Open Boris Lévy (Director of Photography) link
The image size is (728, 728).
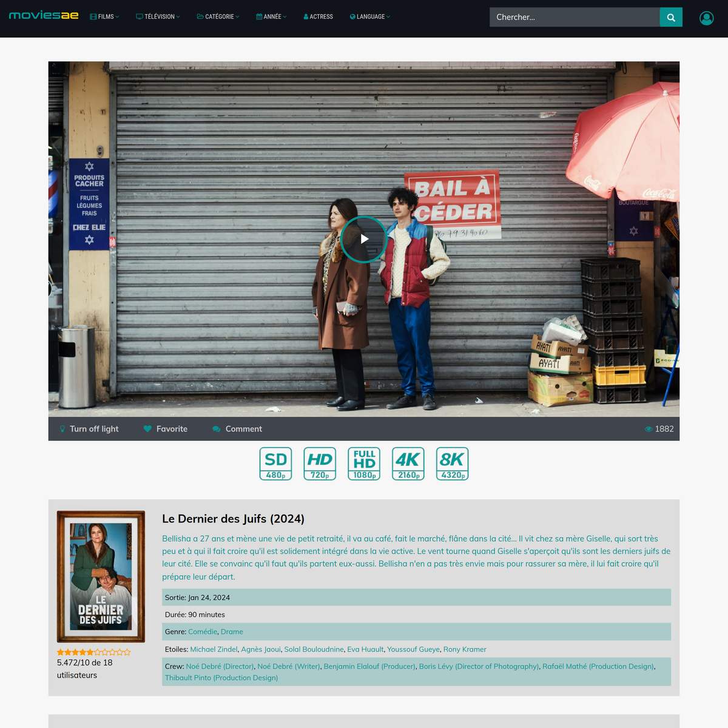(479, 666)
